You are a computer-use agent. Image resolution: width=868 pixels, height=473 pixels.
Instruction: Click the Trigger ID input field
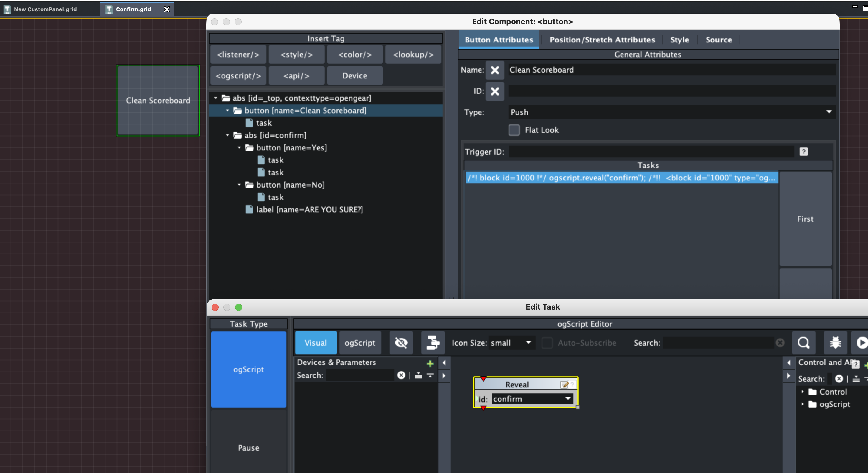[x=651, y=152]
